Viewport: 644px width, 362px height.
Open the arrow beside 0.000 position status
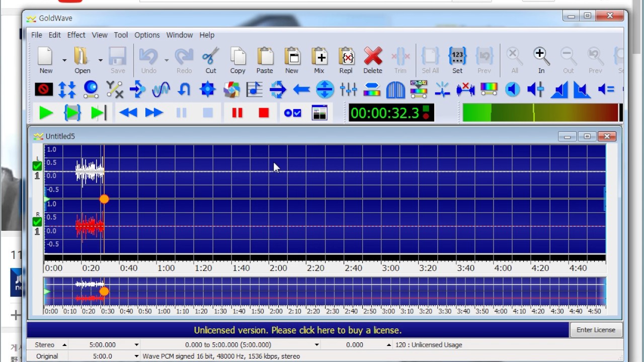tap(389, 345)
